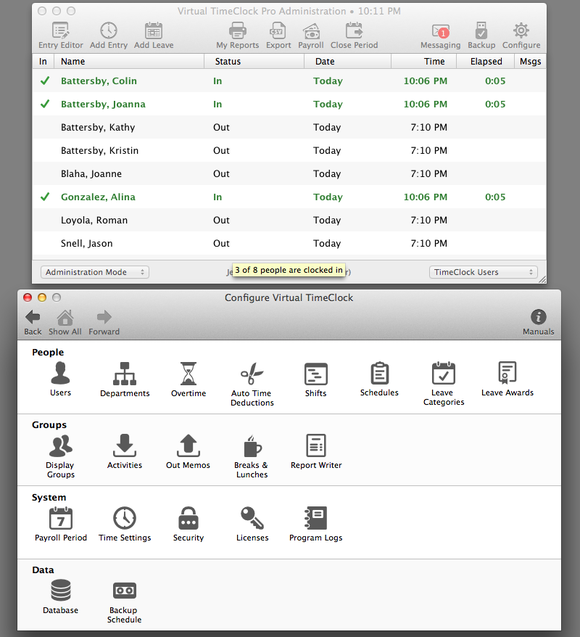Open the Payroll Period calendar icon
Viewport: 580px width, 637px height.
coord(61,518)
